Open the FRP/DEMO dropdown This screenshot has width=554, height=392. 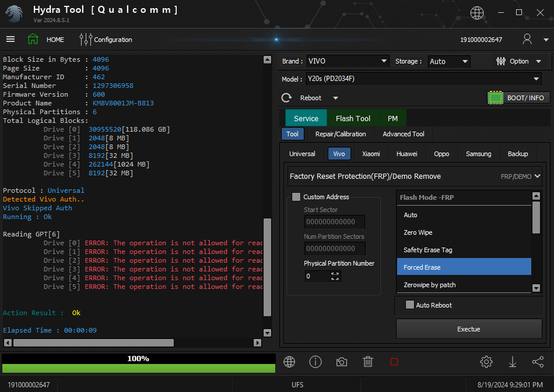520,176
